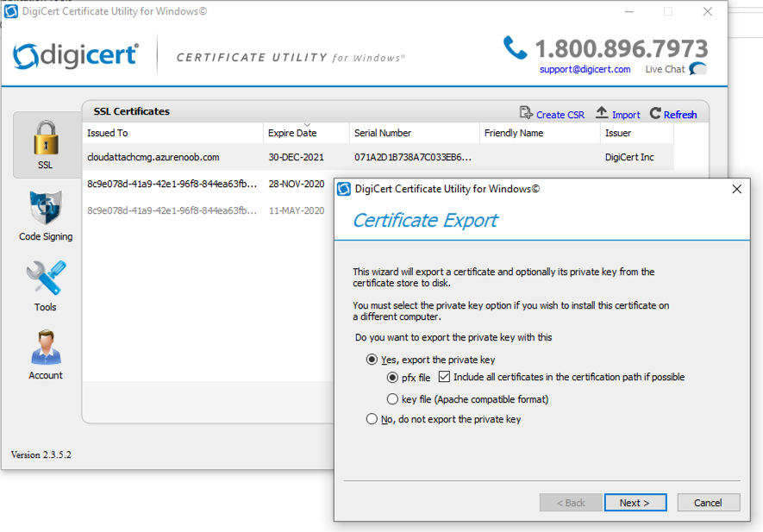Click the Live Chat speech bubble icon

click(x=697, y=69)
